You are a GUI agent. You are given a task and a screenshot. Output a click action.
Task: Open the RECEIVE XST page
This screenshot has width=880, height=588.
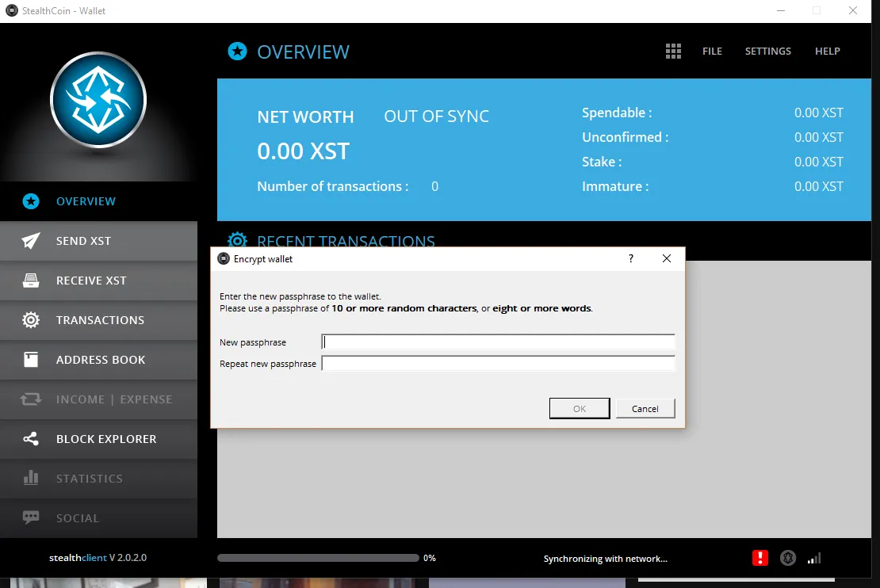99,281
